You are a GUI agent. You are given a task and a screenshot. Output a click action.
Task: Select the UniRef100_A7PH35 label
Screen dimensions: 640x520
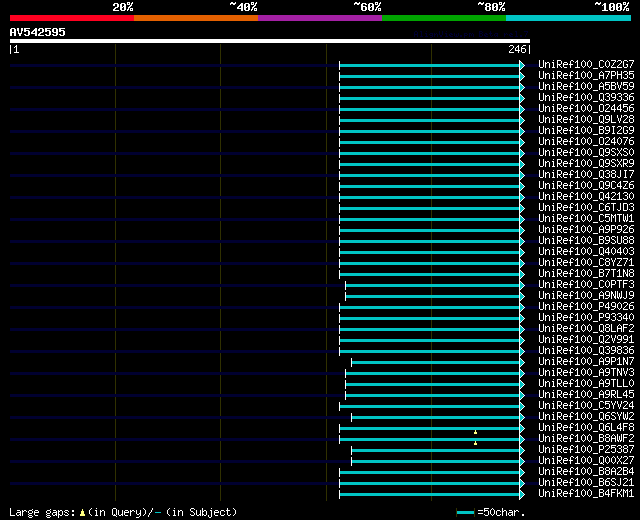pos(586,76)
